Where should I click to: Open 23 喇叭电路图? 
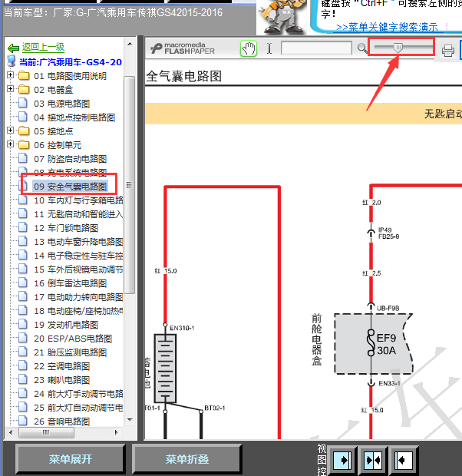pos(61,380)
